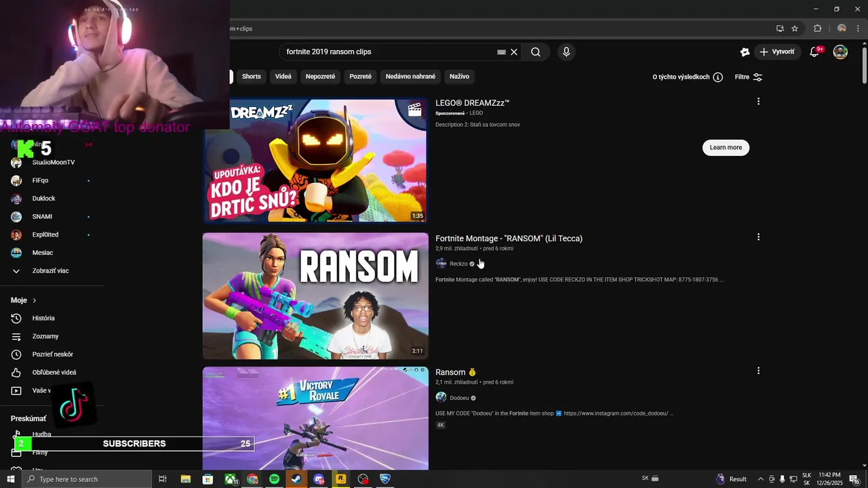Click the magnifier search button
The width and height of the screenshot is (868, 488).
point(535,52)
